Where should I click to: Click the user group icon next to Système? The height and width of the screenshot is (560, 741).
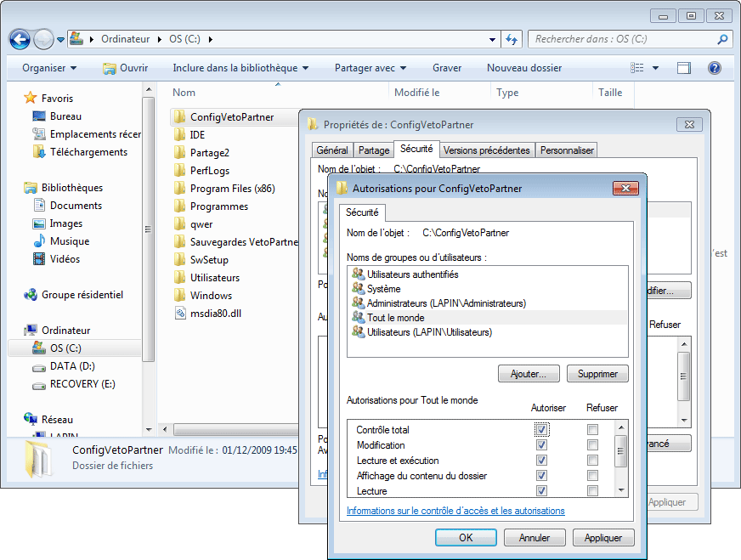point(359,288)
